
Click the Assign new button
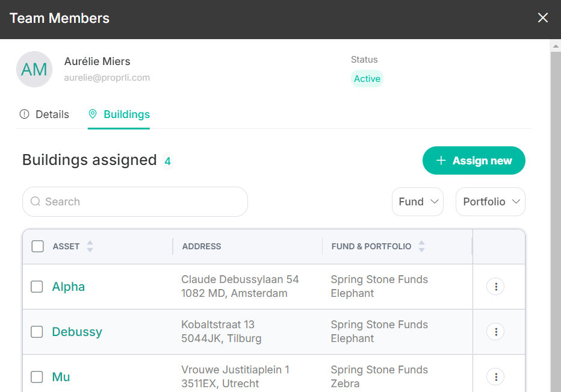tap(474, 160)
